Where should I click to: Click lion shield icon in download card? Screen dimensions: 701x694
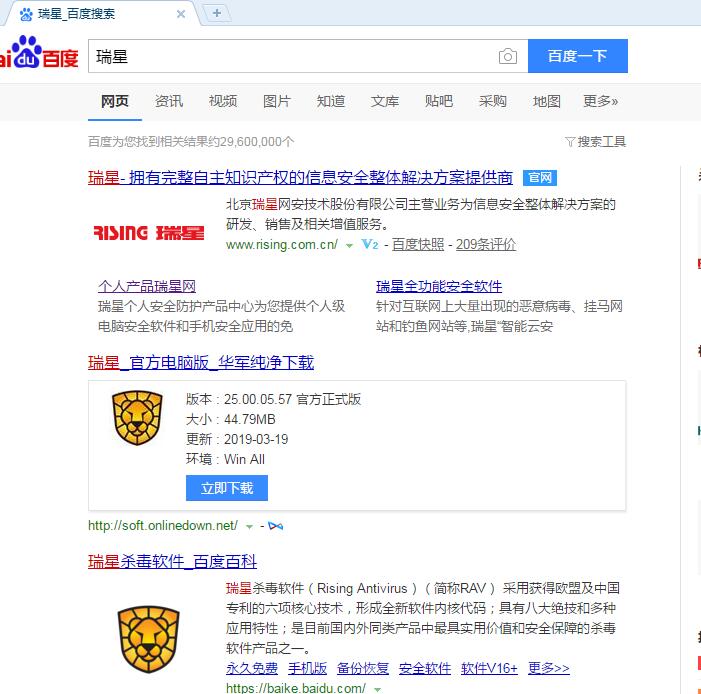(x=137, y=418)
